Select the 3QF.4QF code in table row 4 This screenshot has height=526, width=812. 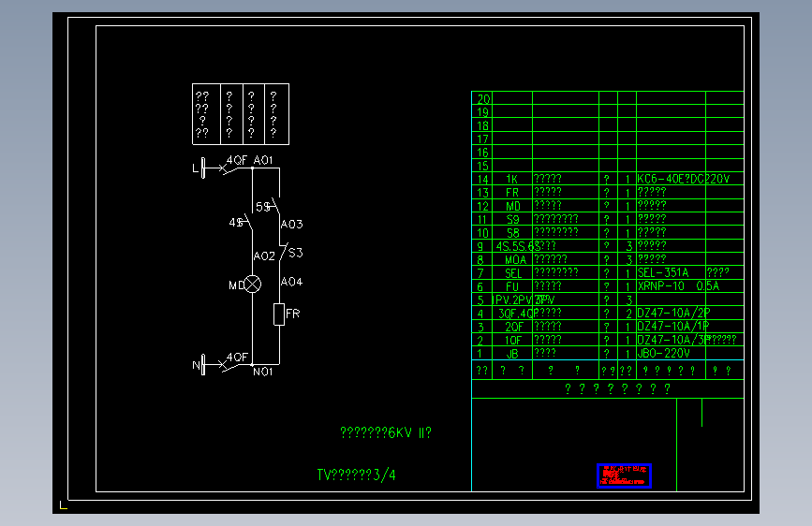point(516,314)
